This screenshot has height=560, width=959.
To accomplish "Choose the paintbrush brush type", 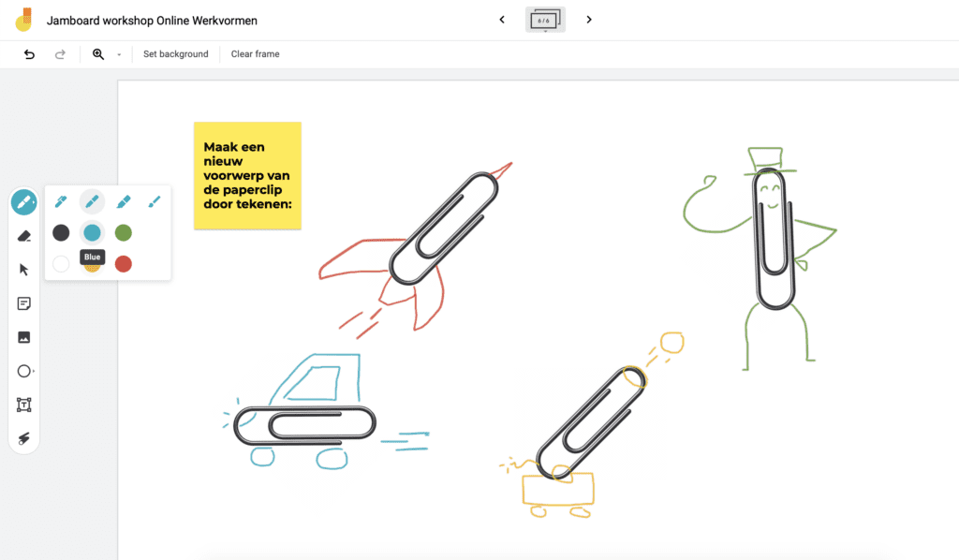I will (x=155, y=201).
